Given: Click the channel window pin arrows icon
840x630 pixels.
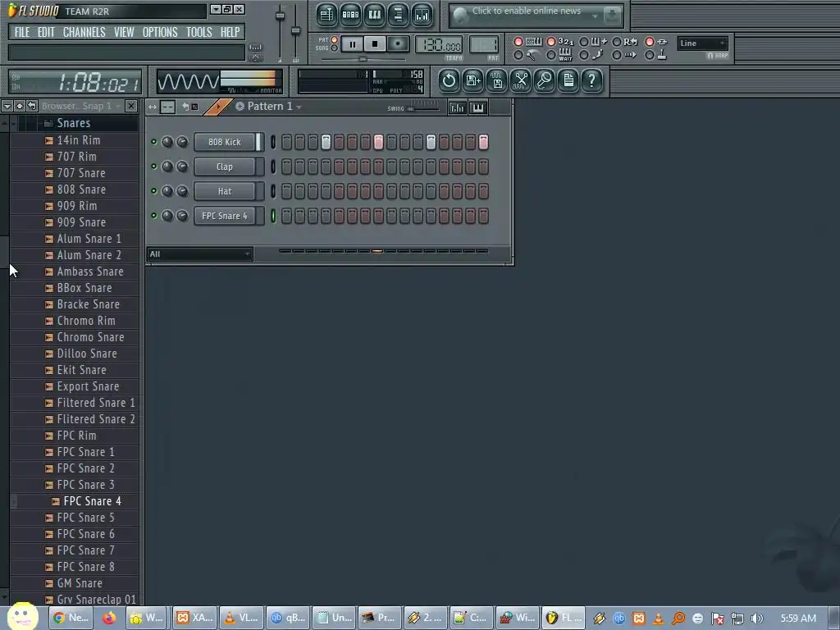Looking at the screenshot, I should pyautogui.click(x=153, y=107).
